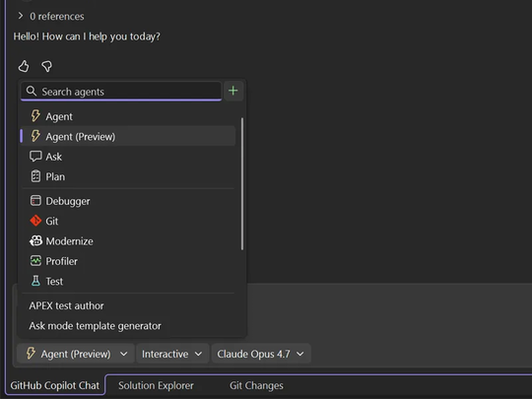Switch to the Git Changes tab
Viewport: 532px width, 399px height.
(x=256, y=386)
